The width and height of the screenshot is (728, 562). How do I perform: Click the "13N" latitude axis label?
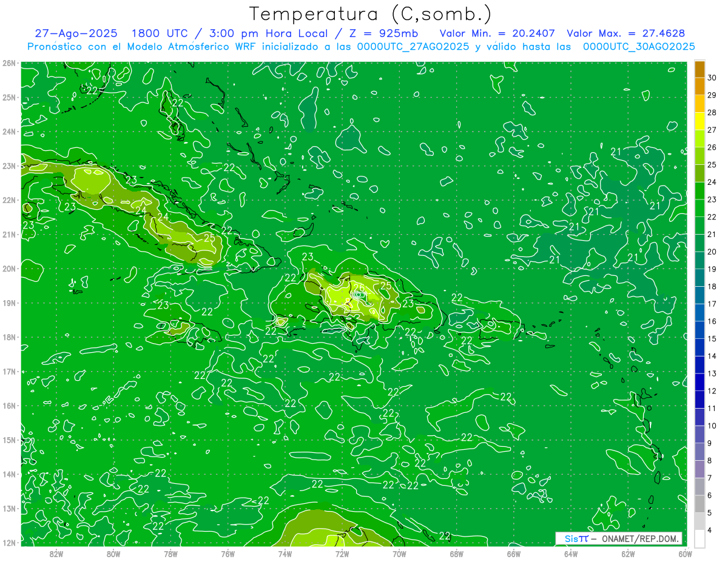click(8, 508)
